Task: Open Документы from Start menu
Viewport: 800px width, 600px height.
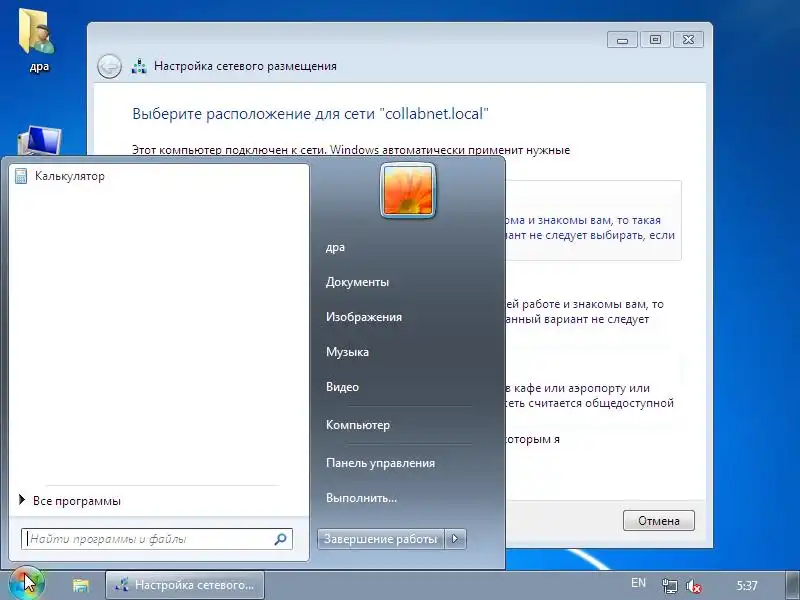Action: point(357,282)
